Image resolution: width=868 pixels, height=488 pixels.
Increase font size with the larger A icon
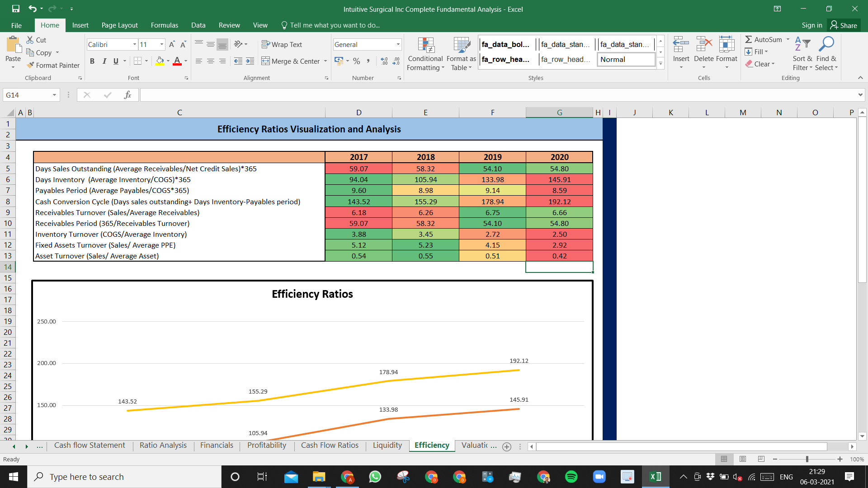(172, 44)
